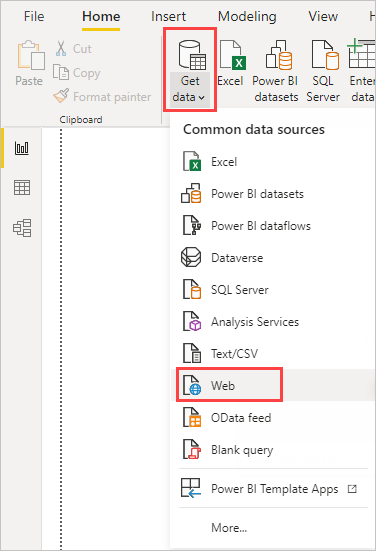Screen dimensions: 376x551
Task: Open the File menu
Action: pyautogui.click(x=34, y=17)
